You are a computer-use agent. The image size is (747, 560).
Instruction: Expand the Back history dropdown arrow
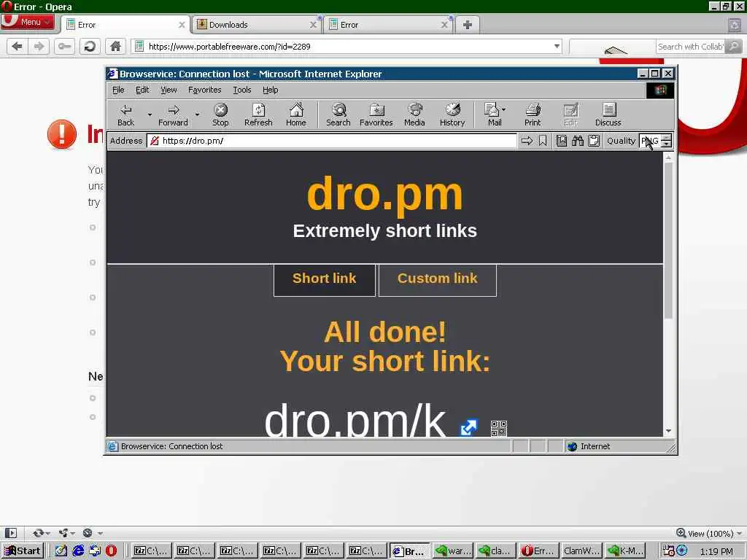[x=150, y=114]
